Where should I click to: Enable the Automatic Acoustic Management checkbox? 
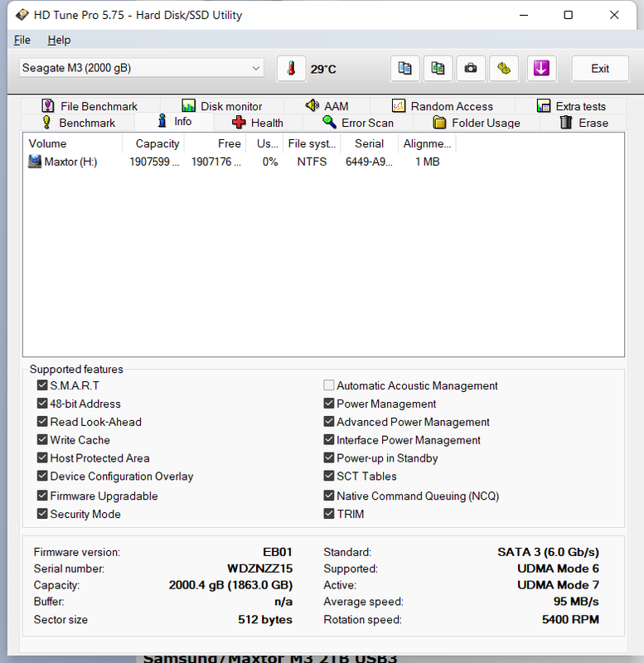tap(328, 385)
